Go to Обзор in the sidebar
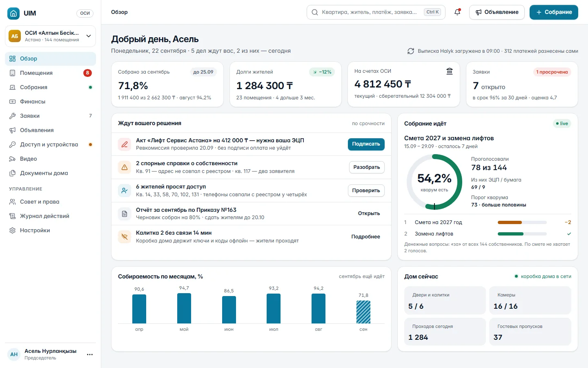 pos(50,58)
